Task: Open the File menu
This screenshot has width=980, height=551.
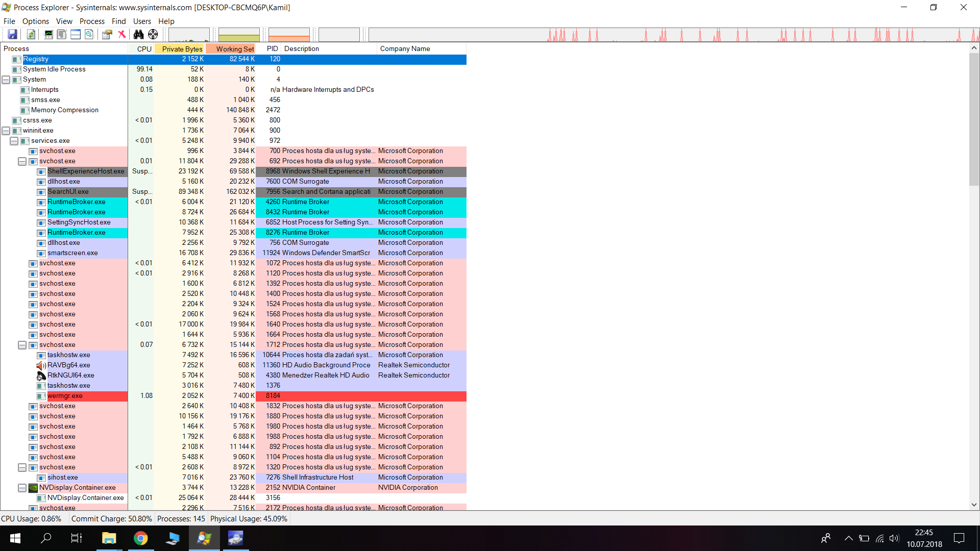Action: click(9, 21)
